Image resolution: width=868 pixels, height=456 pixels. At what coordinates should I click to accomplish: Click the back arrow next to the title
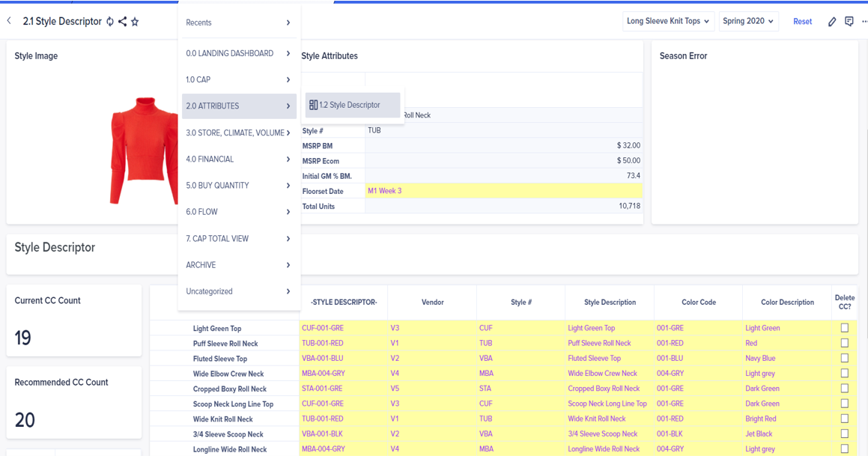8,22
